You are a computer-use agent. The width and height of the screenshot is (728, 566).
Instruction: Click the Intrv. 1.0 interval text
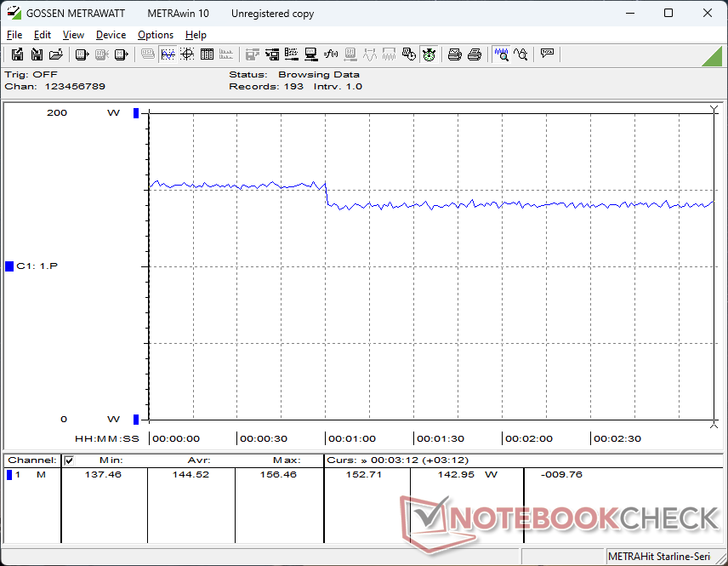(x=338, y=87)
